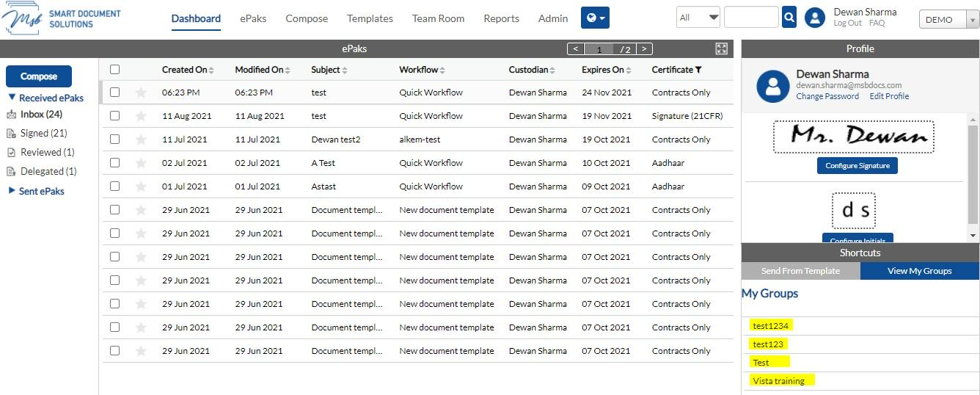Click the expand fullscreen ePaks icon
980x395 pixels.
pyautogui.click(x=722, y=48)
